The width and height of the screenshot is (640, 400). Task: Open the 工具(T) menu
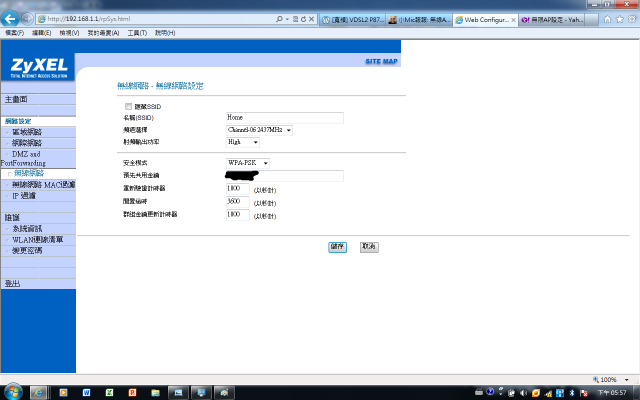137,33
